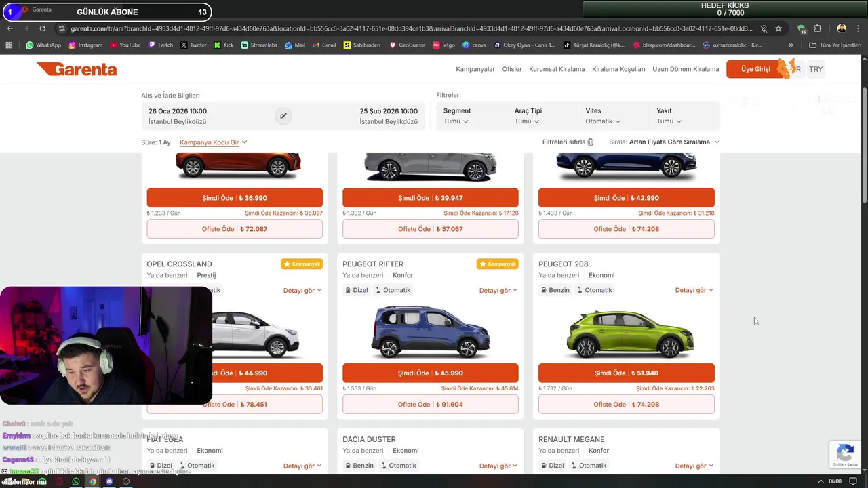The width and height of the screenshot is (868, 488).
Task: Show more bookmarks with the chevron
Action: 791,45
